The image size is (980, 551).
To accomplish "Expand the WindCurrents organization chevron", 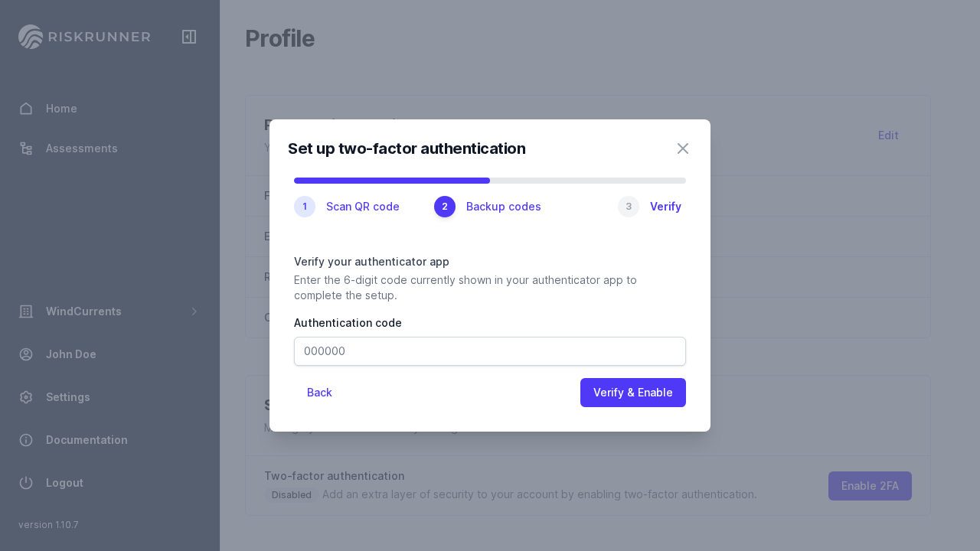I will [x=194, y=311].
